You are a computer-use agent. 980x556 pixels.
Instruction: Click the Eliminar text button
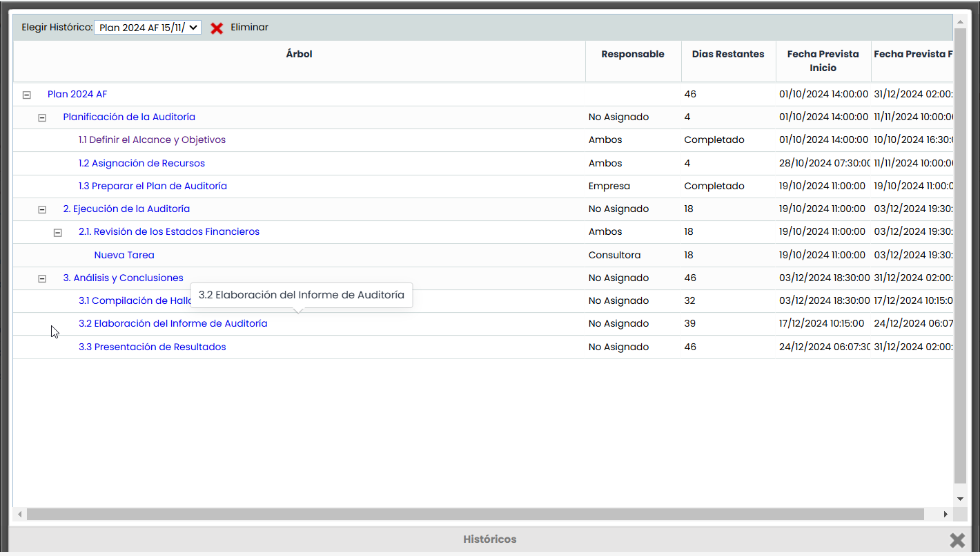pyautogui.click(x=249, y=28)
